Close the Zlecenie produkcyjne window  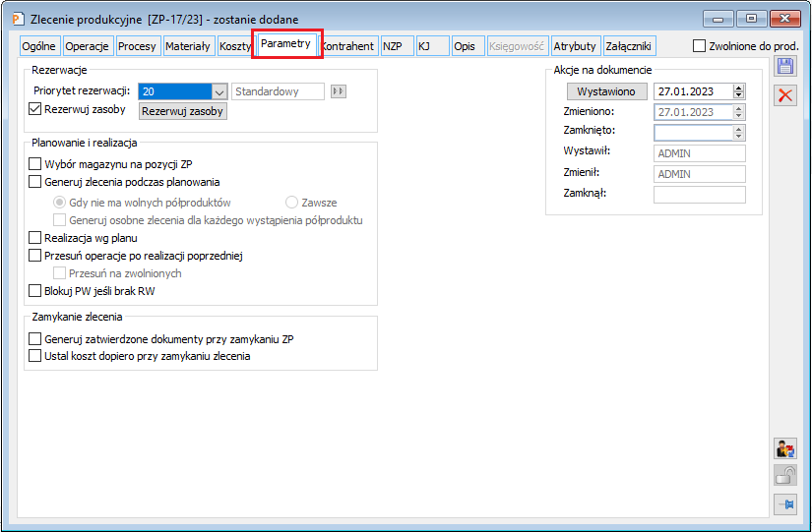(x=785, y=19)
